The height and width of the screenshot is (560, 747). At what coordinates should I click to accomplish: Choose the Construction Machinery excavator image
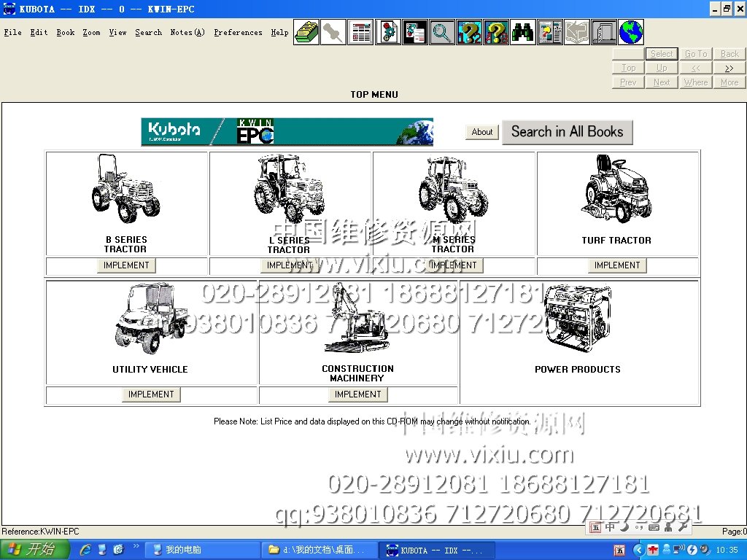(x=356, y=321)
